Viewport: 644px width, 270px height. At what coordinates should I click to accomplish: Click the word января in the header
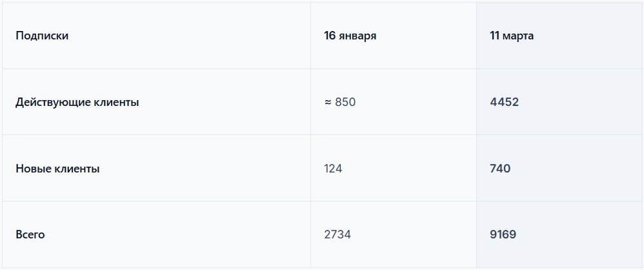pyautogui.click(x=357, y=36)
